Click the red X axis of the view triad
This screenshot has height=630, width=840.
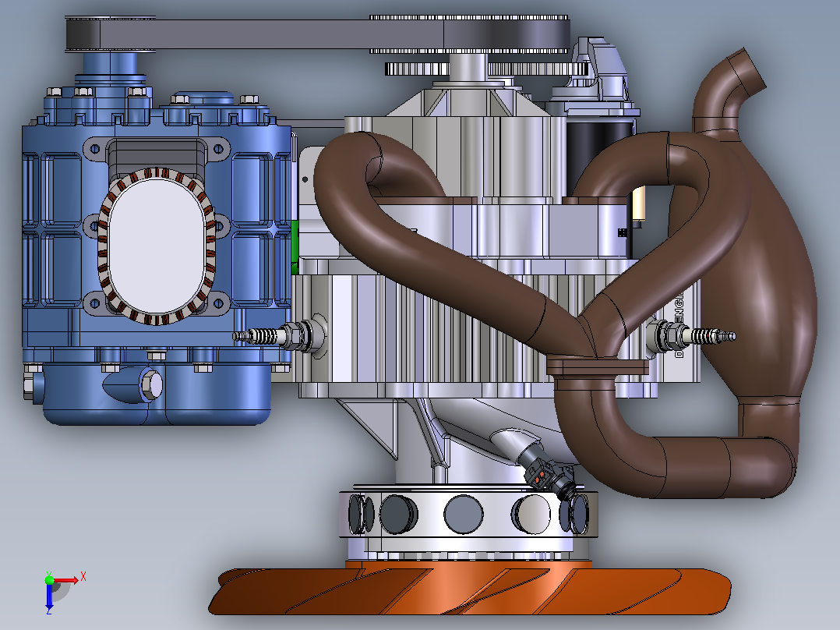coord(66,580)
